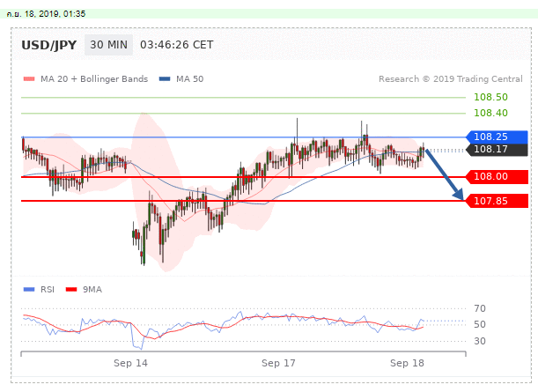
Task: Click the USD/JPY pair title
Action: pos(48,45)
